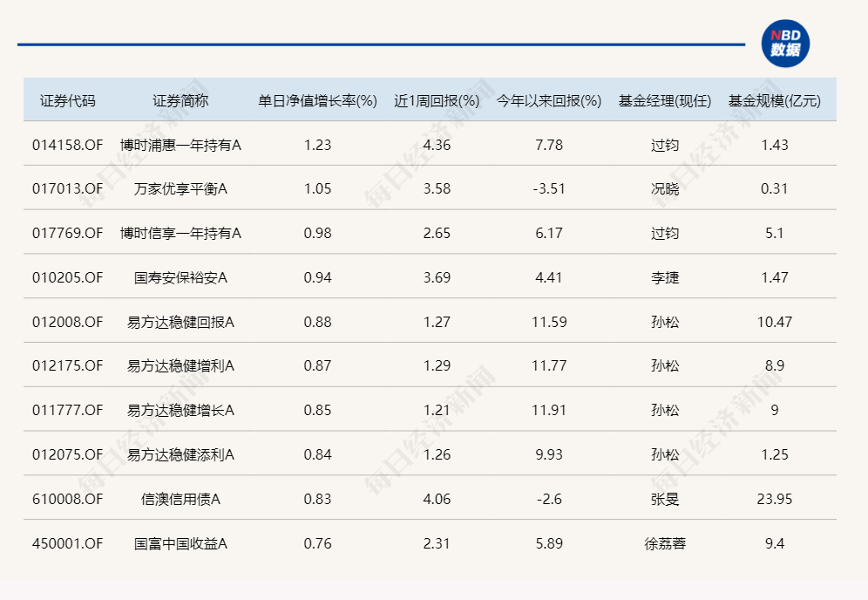Select fund name 万家优享平衡A
Viewport: 868px width, 600px height.
[180, 189]
